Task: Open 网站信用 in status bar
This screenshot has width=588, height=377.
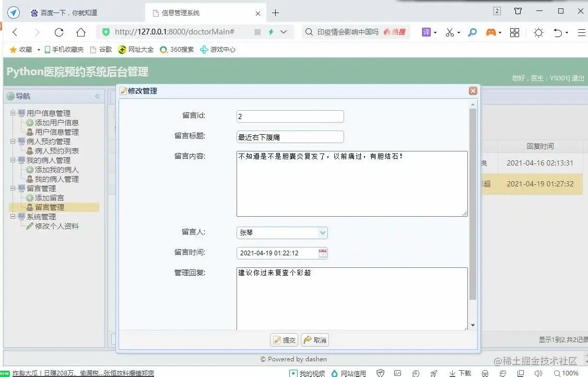Action: pyautogui.click(x=348, y=373)
